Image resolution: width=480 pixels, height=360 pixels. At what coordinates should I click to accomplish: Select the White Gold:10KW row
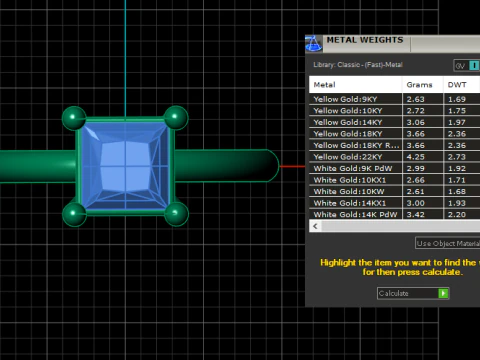(394, 191)
